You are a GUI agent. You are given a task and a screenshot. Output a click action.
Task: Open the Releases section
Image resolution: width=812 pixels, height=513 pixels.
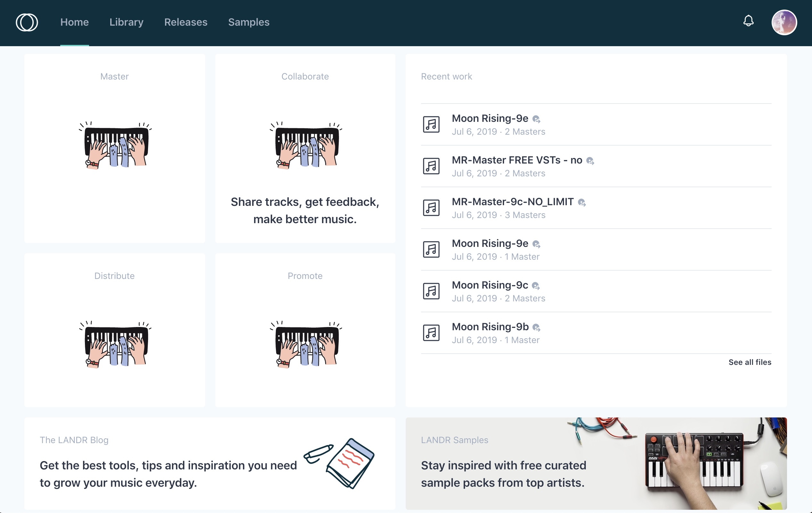pyautogui.click(x=186, y=22)
